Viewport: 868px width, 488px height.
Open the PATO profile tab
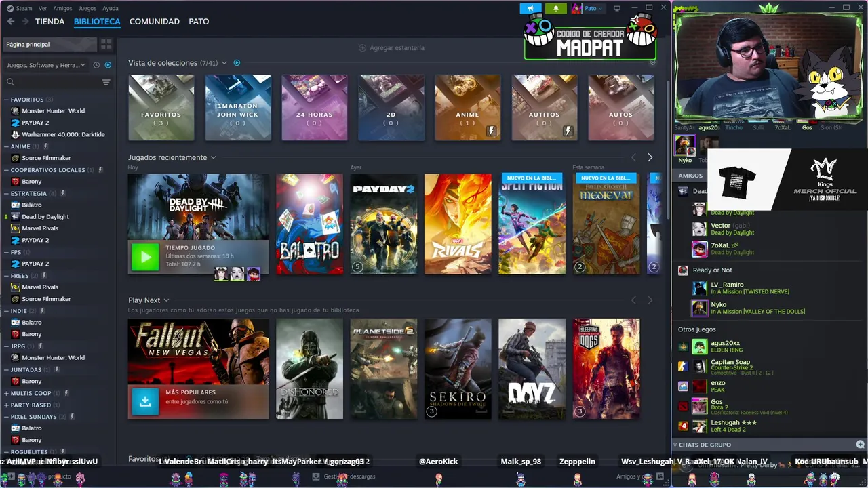click(x=199, y=22)
